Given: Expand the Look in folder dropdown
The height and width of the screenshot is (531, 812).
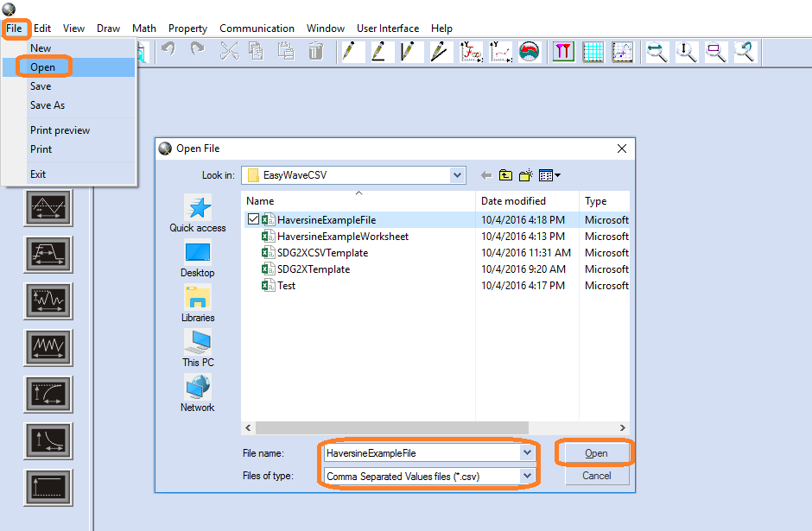Looking at the screenshot, I should pyautogui.click(x=457, y=175).
